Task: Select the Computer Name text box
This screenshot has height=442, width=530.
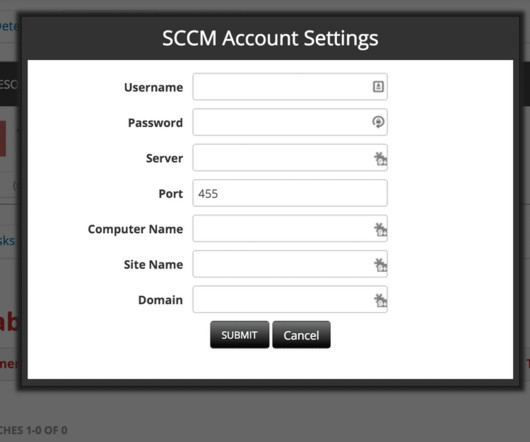Action: click(x=290, y=229)
